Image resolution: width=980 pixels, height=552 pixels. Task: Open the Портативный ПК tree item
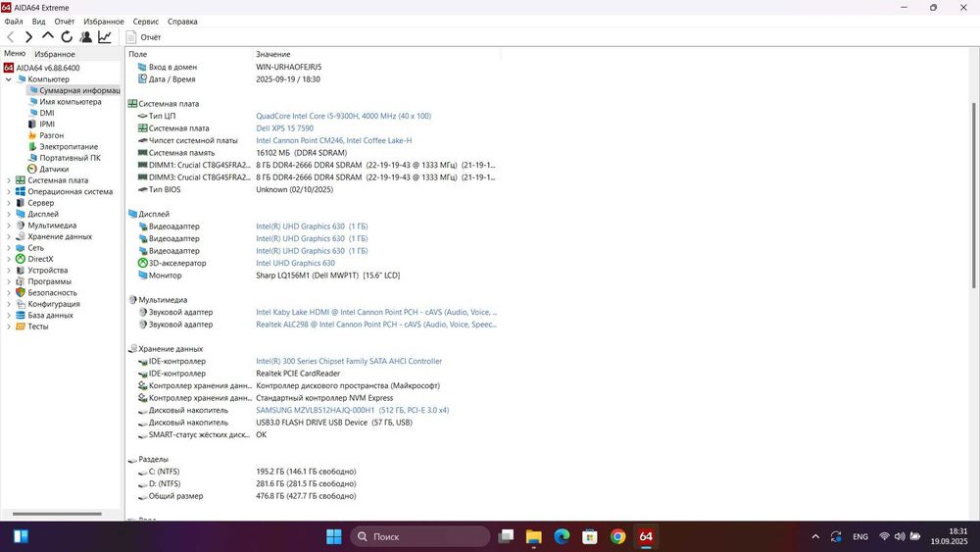coord(70,158)
